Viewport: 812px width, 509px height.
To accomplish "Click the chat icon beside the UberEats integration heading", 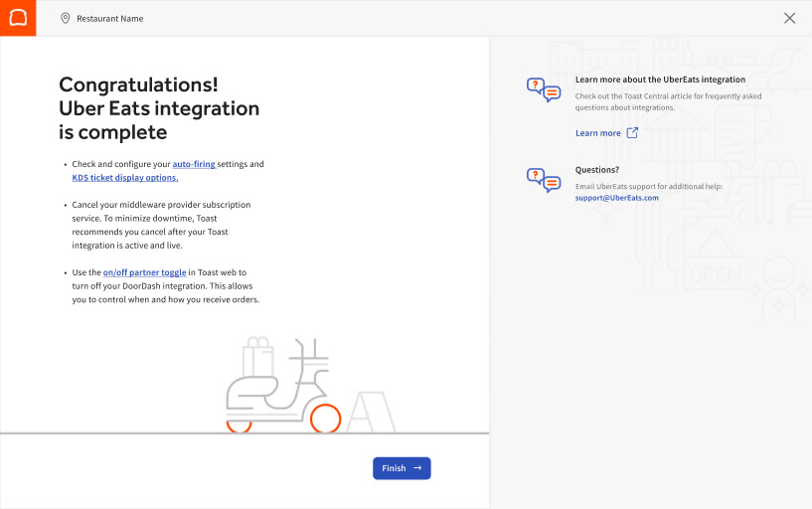I will (544, 90).
